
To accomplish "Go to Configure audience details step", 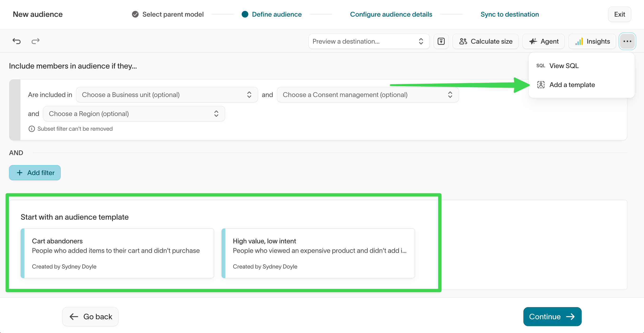I will click(x=391, y=14).
